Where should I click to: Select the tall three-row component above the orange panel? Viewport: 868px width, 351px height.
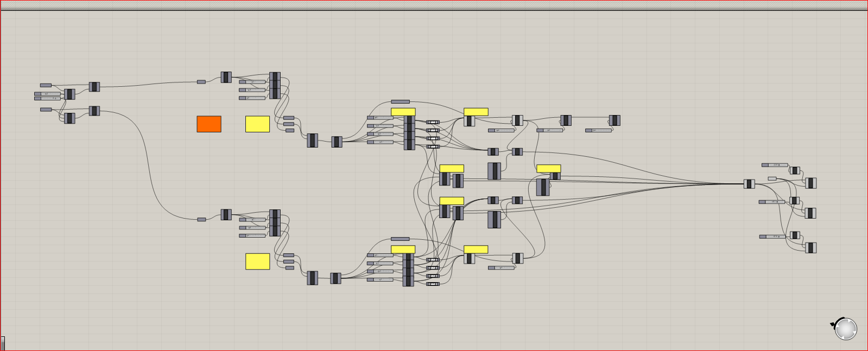click(275, 86)
